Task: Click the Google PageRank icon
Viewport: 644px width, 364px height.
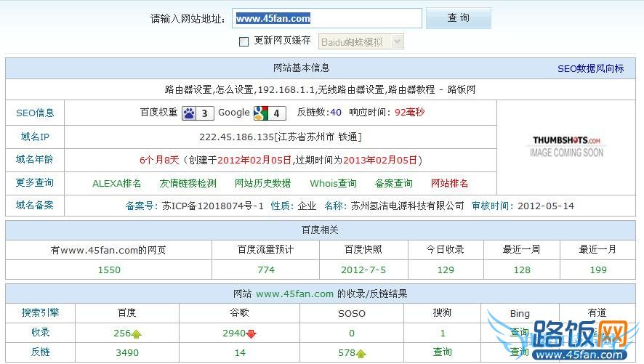Action: (270, 113)
